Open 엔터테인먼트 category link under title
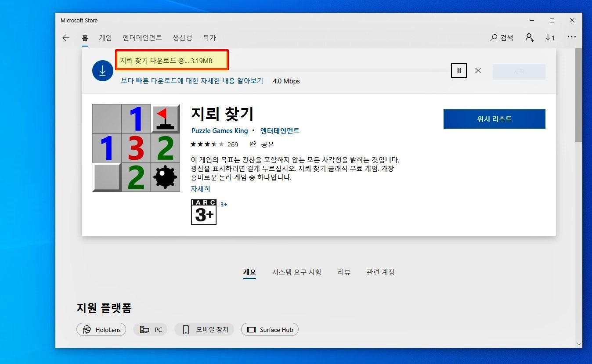The width and height of the screenshot is (592, 364). tap(280, 131)
